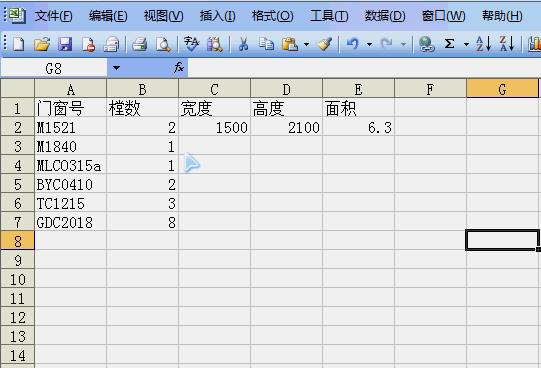The width and height of the screenshot is (541, 368).
Task: Open the 视图(V) menu
Action: pos(163,16)
